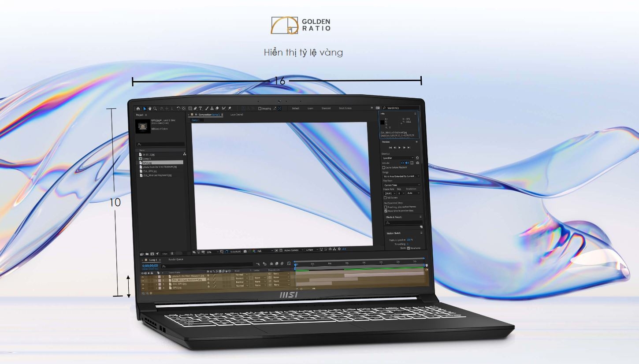Open the Active Camera dropdown
The width and height of the screenshot is (639, 364).
tap(294, 250)
